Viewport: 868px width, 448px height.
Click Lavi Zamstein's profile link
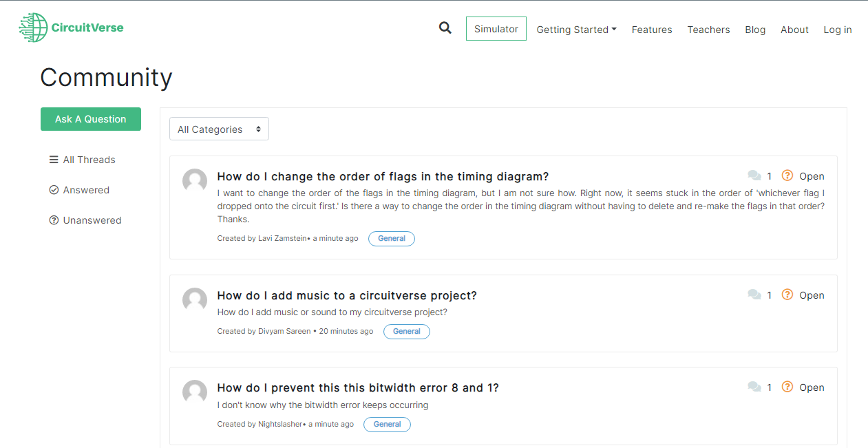coord(281,238)
